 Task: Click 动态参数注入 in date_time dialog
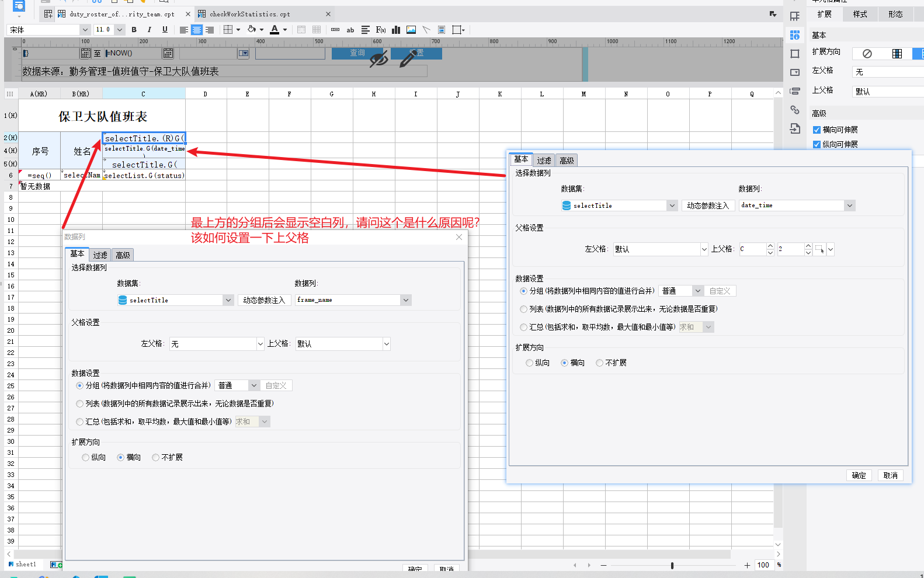708,206
